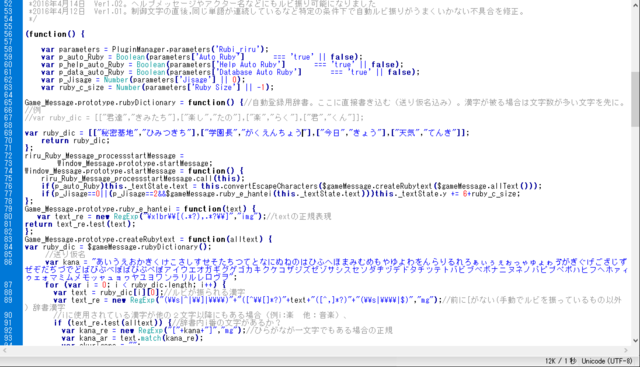Image resolution: width=640 pixels, height=367 pixels.
Task: Click 'Database Auto Ruby' string on line 61
Action: tap(258, 72)
